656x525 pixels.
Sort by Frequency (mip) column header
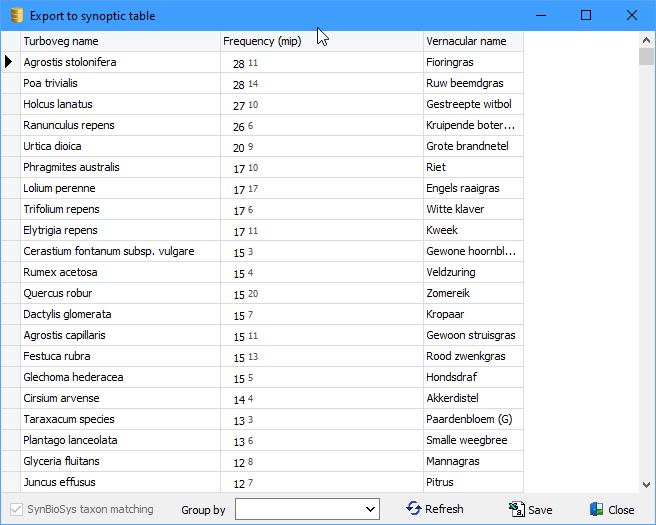(320, 41)
